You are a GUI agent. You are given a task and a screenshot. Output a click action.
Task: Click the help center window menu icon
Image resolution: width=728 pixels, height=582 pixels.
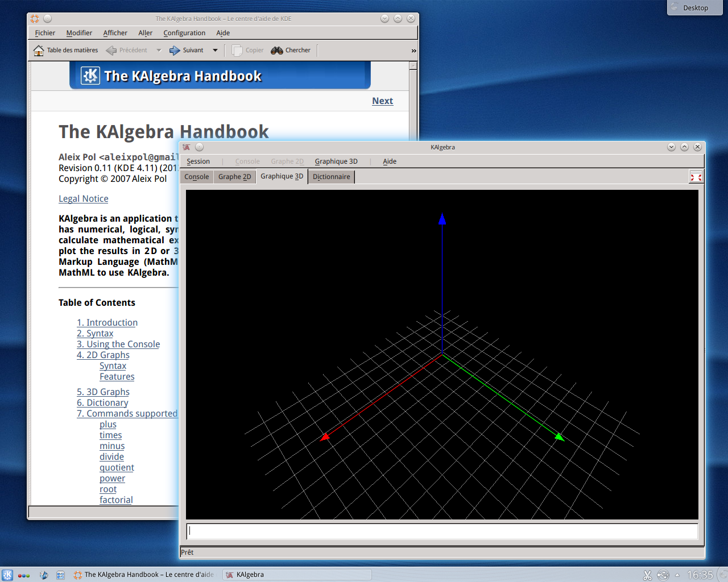click(35, 19)
